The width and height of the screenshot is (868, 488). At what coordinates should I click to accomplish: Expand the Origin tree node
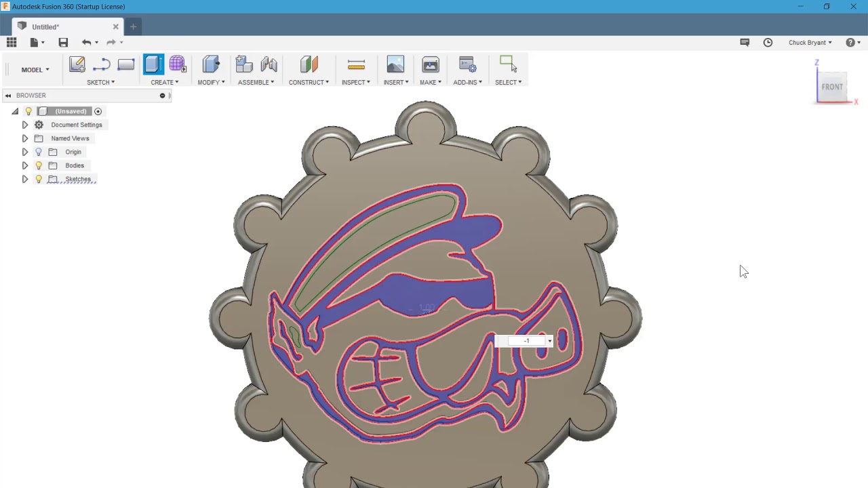[25, 152]
